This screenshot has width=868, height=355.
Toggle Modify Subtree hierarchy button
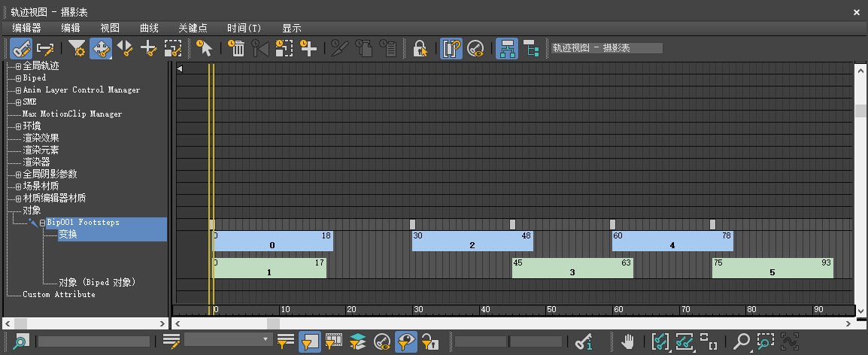tap(506, 49)
